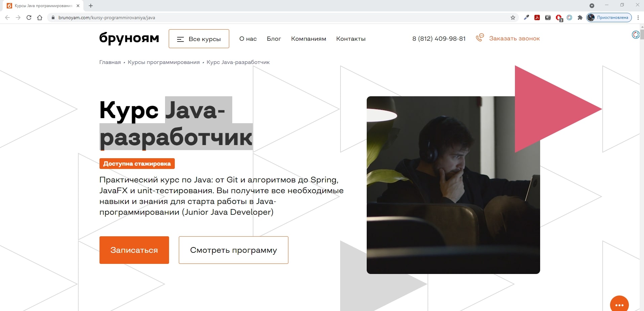The image size is (644, 311).
Task: Reload the page with the refresh icon
Action: pyautogui.click(x=29, y=18)
